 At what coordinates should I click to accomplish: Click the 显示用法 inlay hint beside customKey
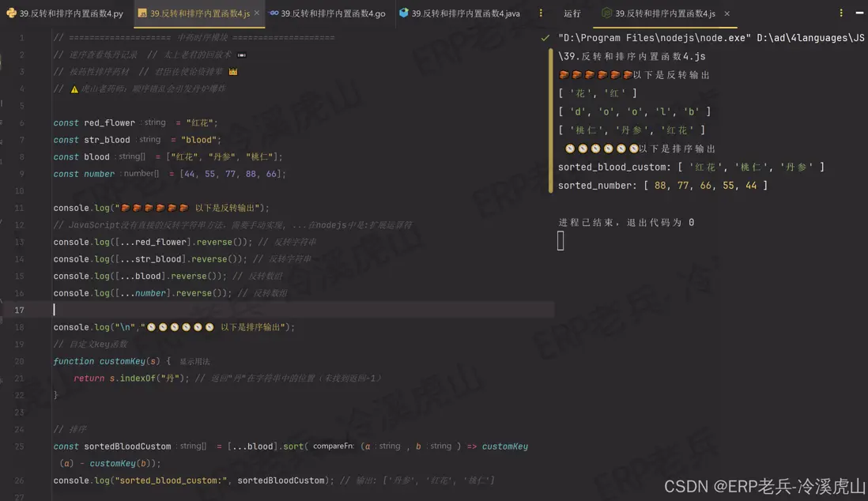(194, 361)
